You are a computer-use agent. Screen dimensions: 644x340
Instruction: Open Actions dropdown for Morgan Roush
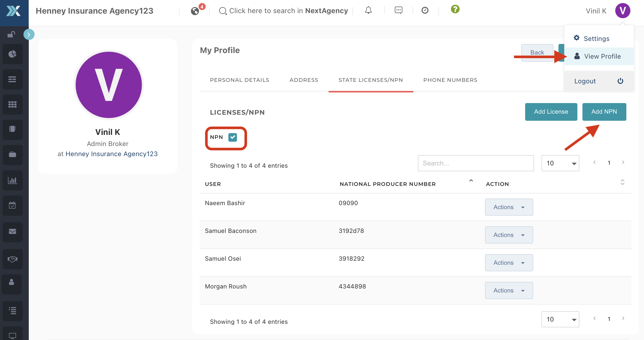[509, 290]
